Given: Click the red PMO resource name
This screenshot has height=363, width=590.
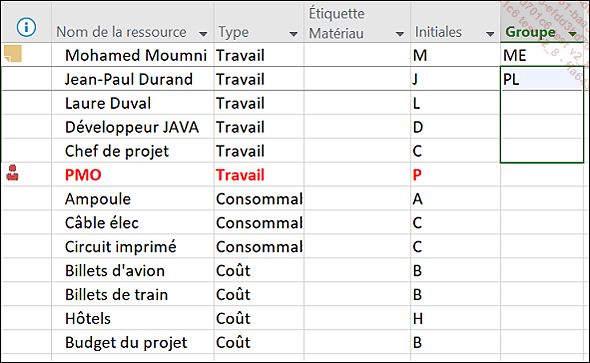Looking at the screenshot, I should [83, 175].
